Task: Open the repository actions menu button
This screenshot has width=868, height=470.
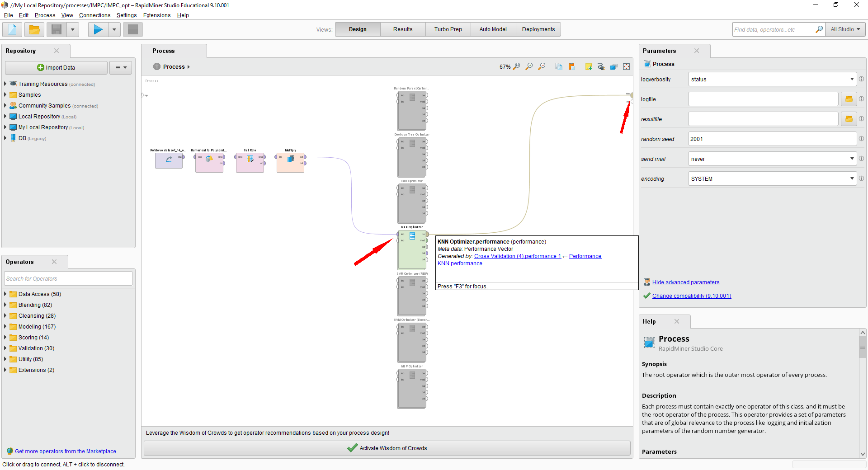Action: [x=121, y=67]
